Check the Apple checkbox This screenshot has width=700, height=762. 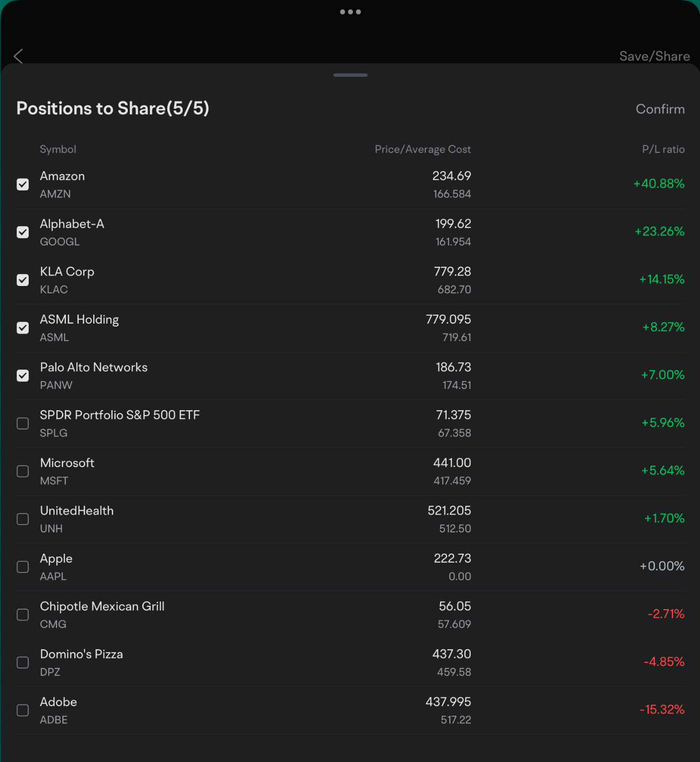coord(23,567)
